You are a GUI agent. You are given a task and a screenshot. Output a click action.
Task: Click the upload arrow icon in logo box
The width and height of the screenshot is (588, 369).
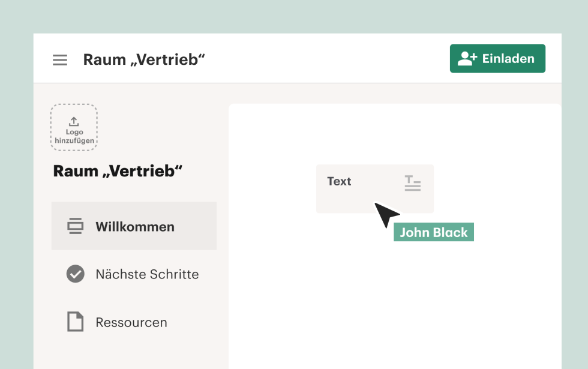click(x=74, y=121)
